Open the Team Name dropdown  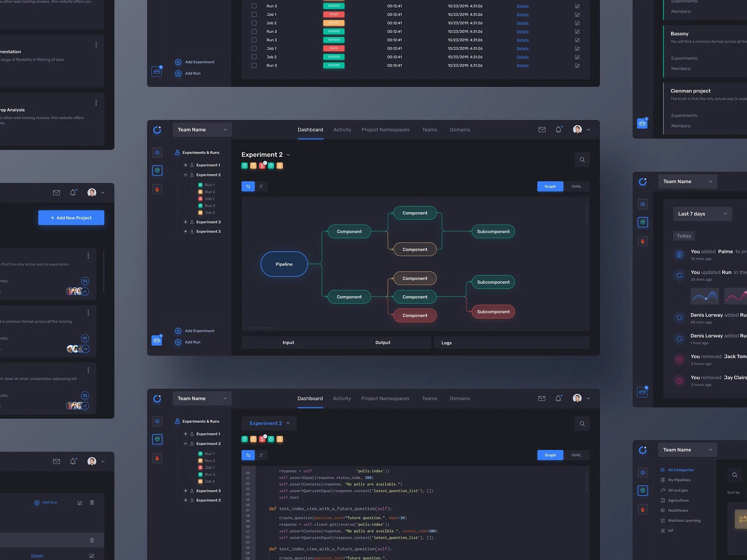[202, 129]
